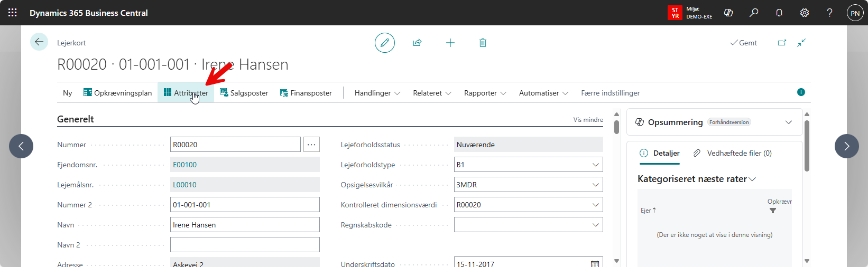Open Salgsposter

tap(244, 93)
